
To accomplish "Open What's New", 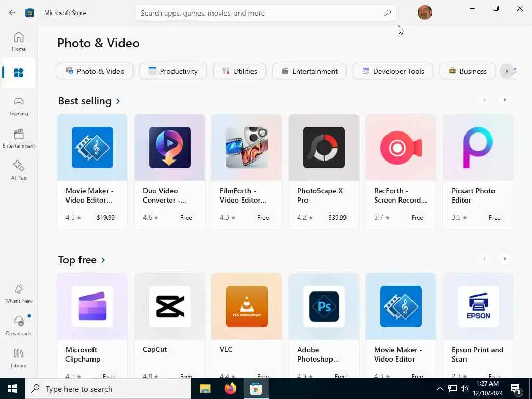I will click(19, 294).
